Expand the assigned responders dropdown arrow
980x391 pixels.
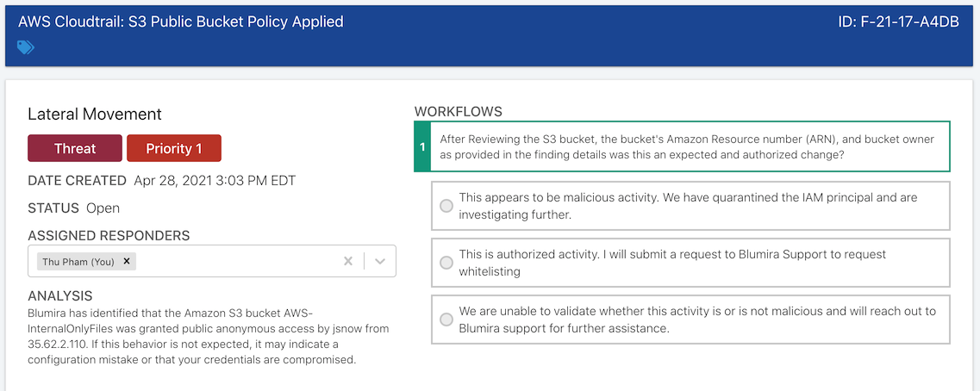coord(379,261)
